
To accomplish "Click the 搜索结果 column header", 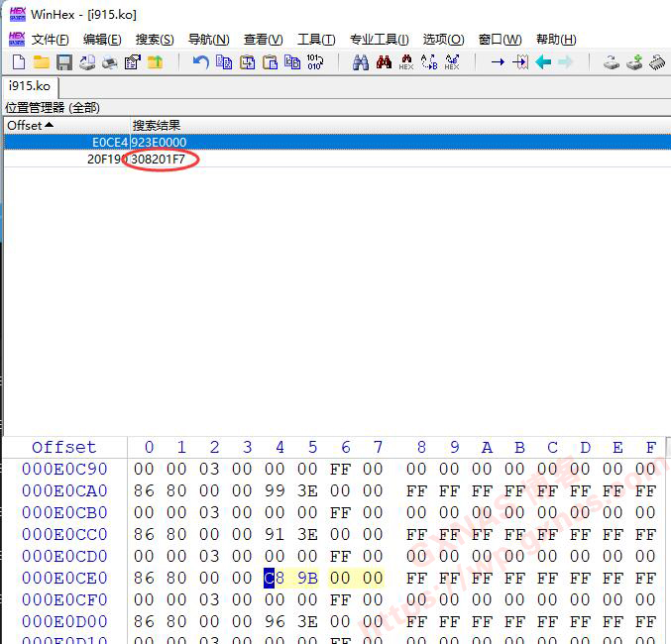I will pyautogui.click(x=157, y=125).
